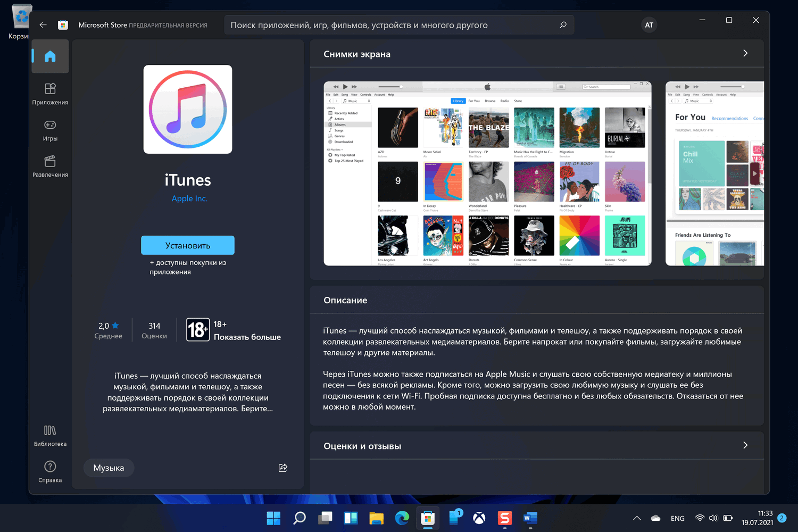Launch Microsoft Edge from the taskbar
This screenshot has height=532, width=798.
[402, 518]
